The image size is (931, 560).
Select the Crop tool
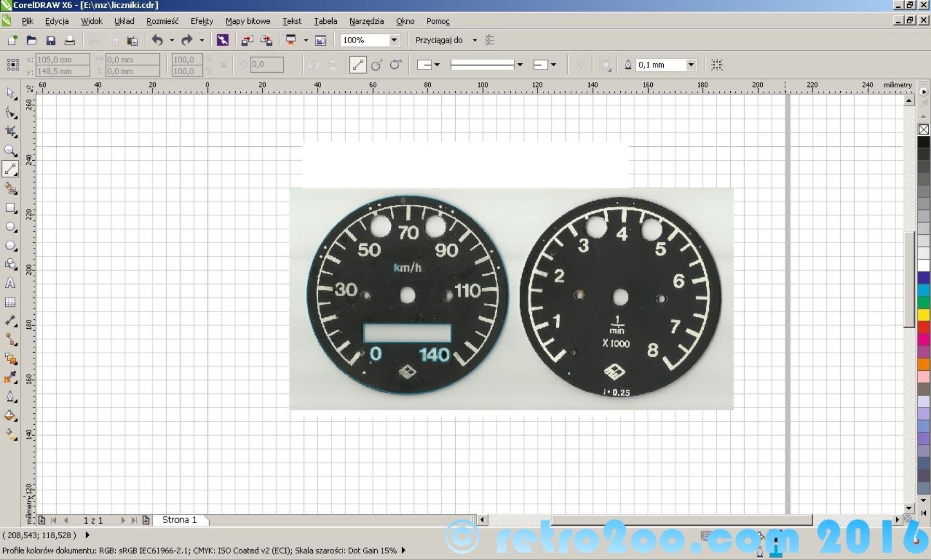coord(10,131)
